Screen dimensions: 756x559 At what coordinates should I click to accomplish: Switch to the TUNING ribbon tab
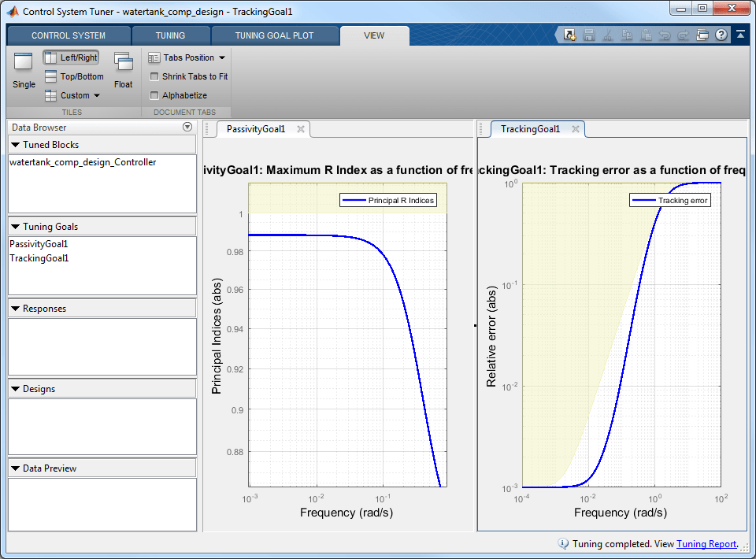click(170, 35)
